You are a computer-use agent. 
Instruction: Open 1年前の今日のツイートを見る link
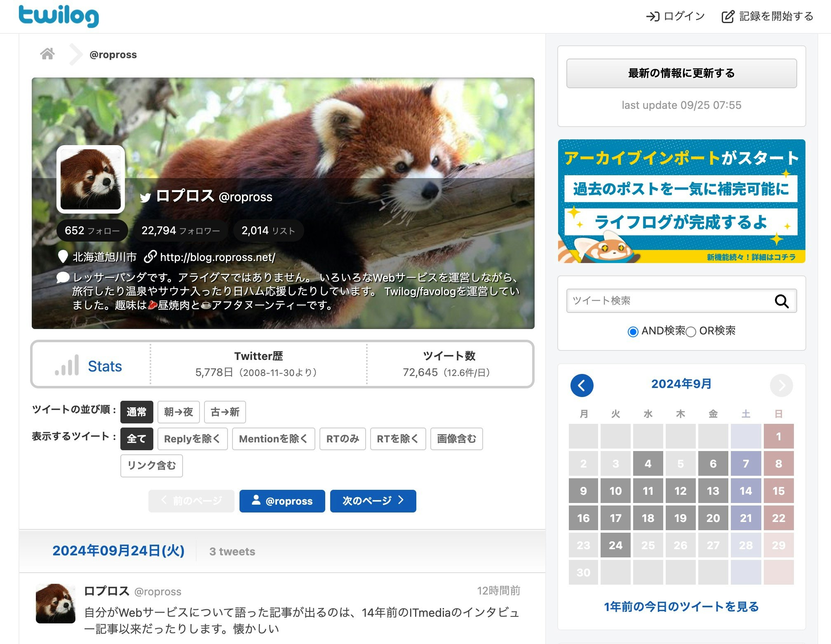point(681,606)
